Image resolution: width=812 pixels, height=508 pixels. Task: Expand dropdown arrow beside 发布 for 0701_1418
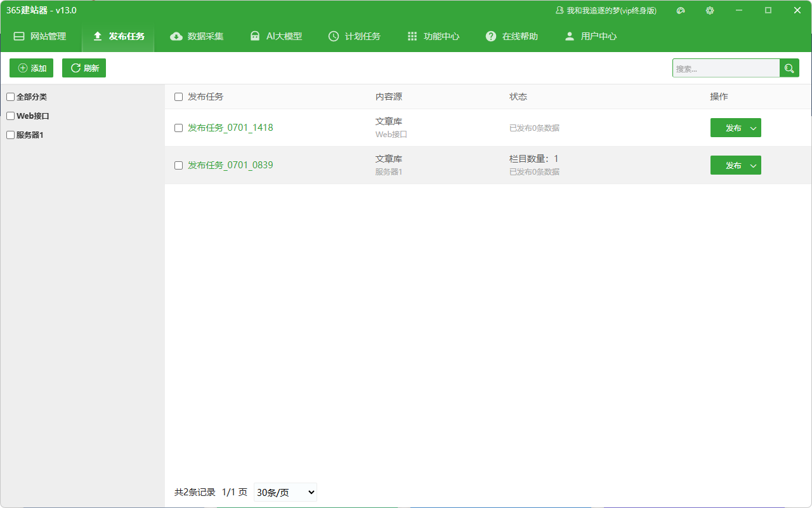click(754, 128)
